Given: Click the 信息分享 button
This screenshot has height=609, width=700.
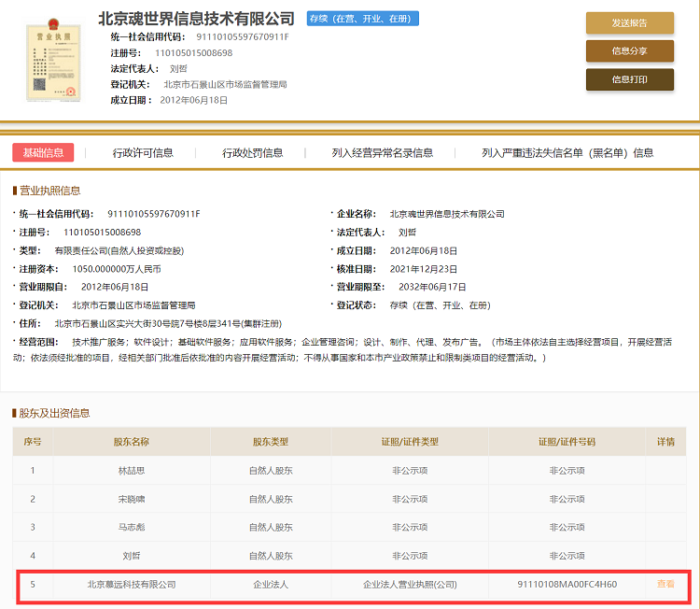Looking at the screenshot, I should 629,51.
